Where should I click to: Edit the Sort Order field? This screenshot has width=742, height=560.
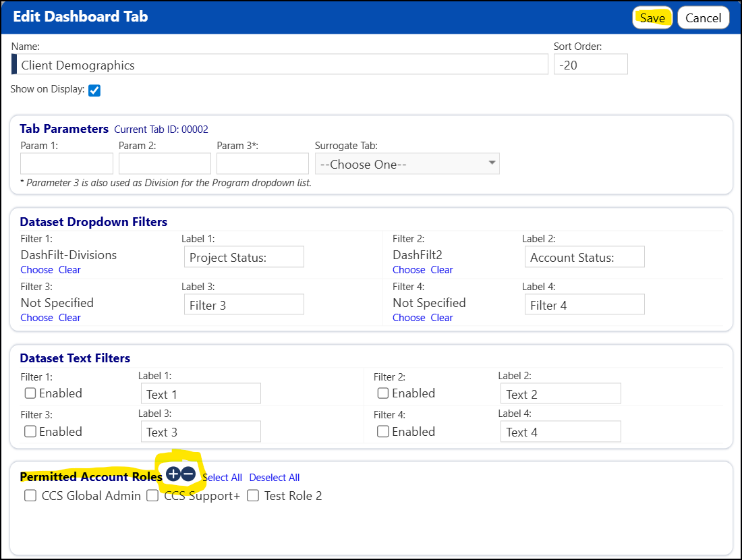point(591,64)
